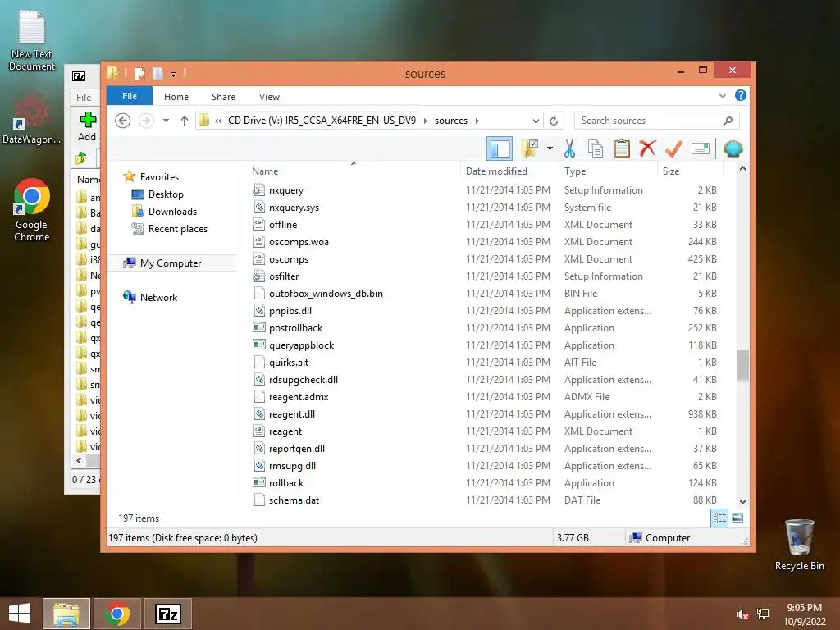Sort by the Type column header

click(x=608, y=171)
